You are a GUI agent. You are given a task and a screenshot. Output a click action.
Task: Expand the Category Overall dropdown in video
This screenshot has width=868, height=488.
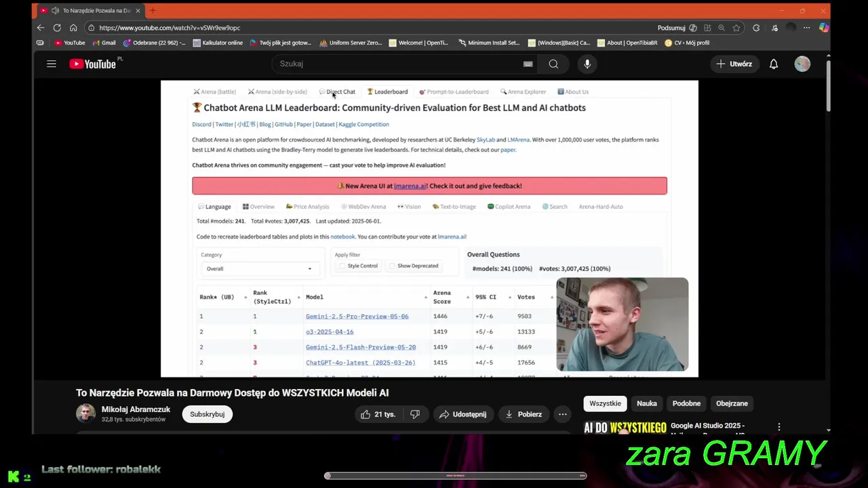259,268
